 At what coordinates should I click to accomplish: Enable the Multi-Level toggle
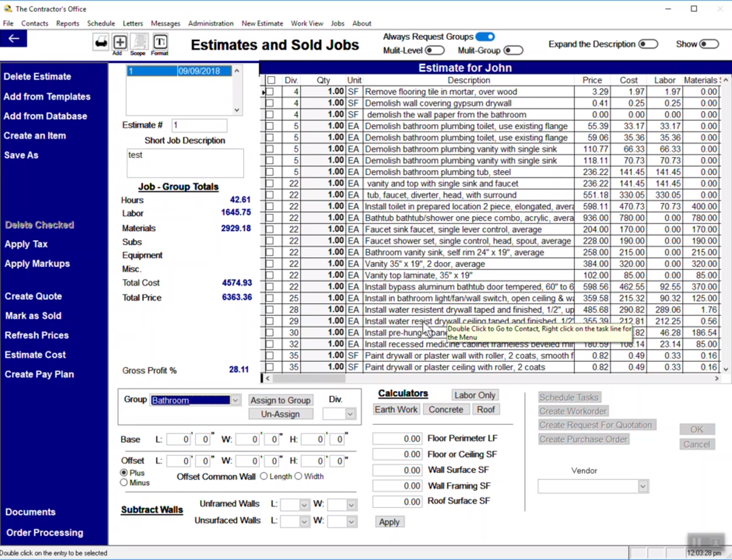click(x=435, y=50)
